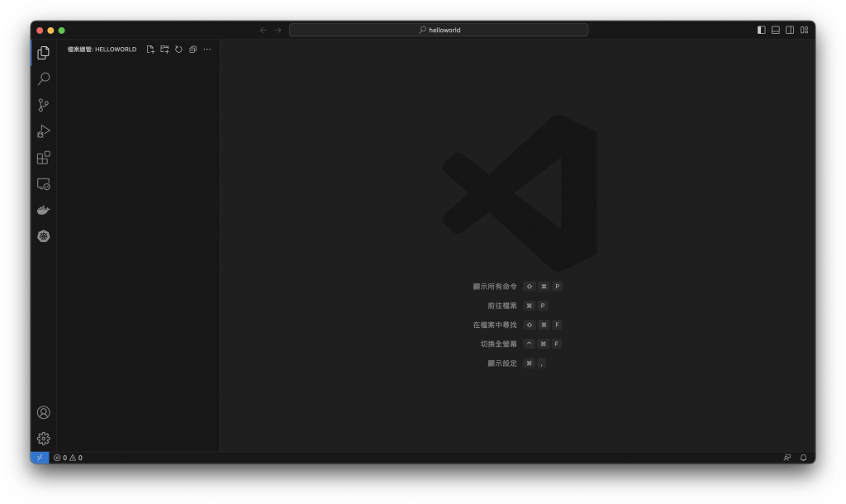Image resolution: width=846 pixels, height=504 pixels.
Task: Maximize the window with green button
Action: click(x=61, y=31)
